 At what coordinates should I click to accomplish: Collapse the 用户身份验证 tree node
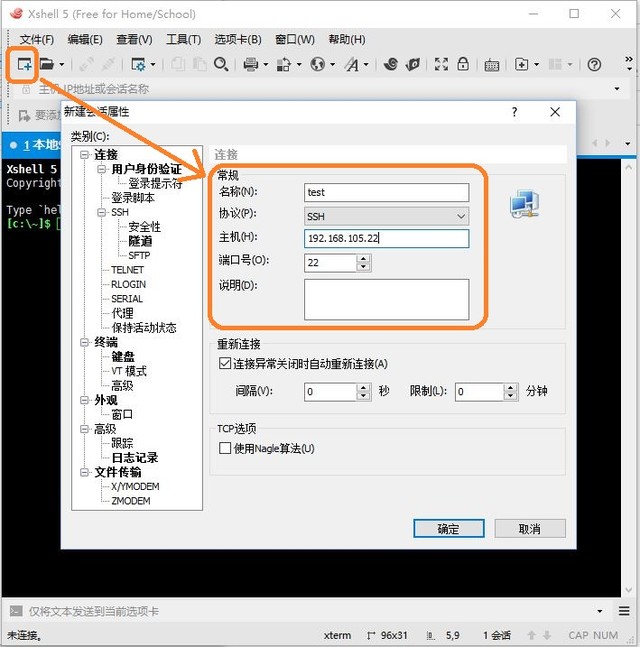(102, 169)
